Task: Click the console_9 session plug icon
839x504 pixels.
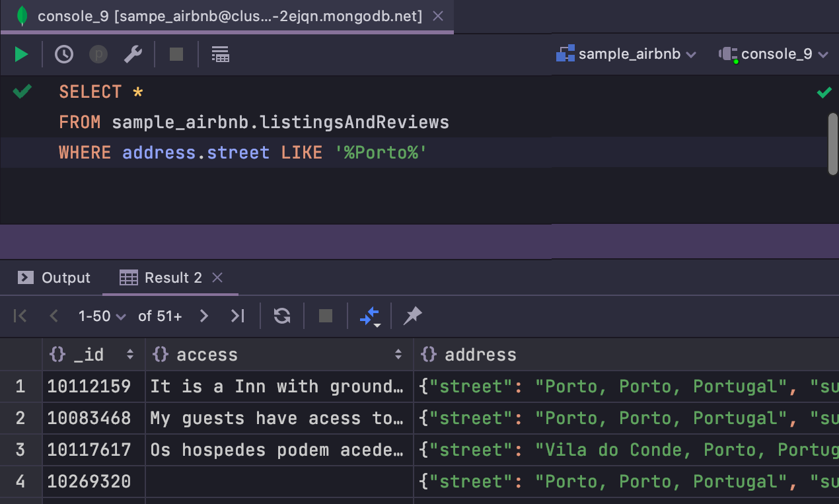Action: tap(728, 54)
